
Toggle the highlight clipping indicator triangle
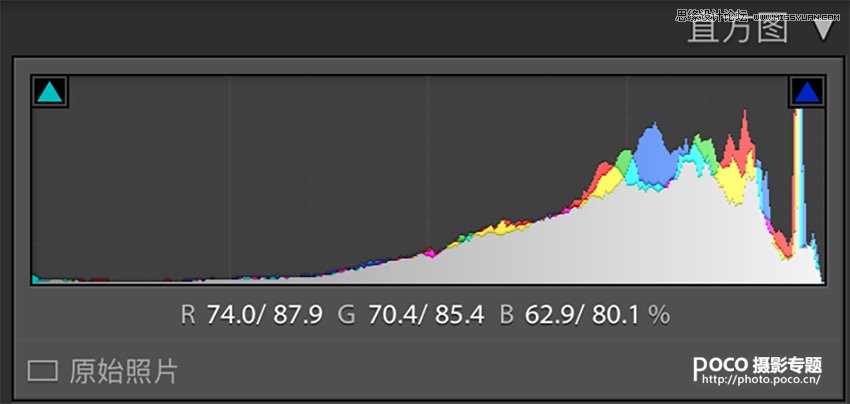pos(807,92)
